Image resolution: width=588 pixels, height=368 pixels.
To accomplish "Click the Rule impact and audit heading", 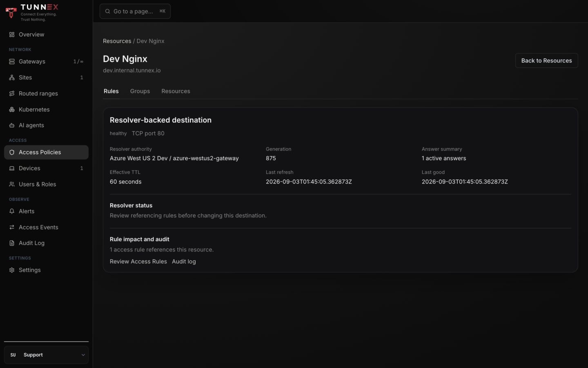I will 140,239.
